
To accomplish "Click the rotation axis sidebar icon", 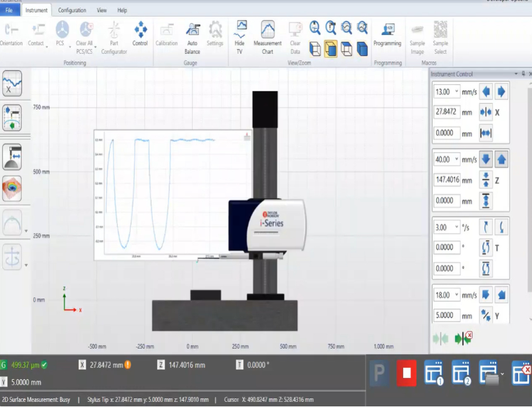I will (x=13, y=256).
